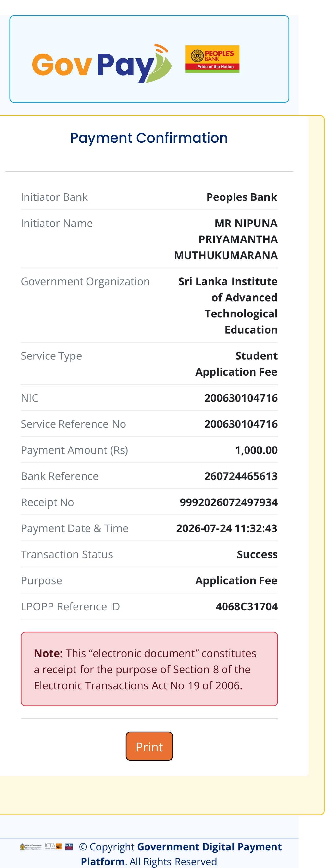This screenshot has height=868, width=334.
Task: Click the Payment Confirmation heading
Action: tap(149, 138)
